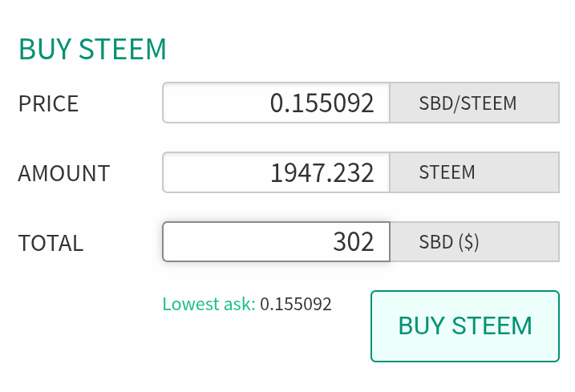Click the green BUY STEEM button
575x392 pixels.
pos(465,326)
